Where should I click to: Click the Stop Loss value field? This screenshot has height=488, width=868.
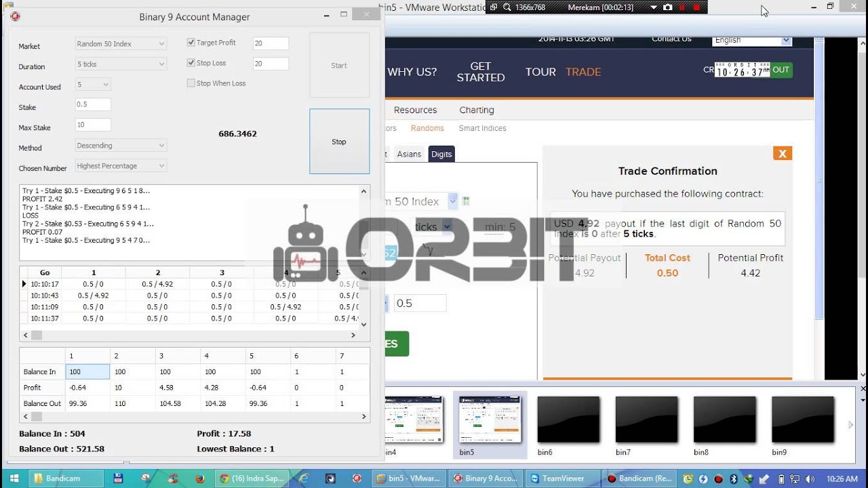tap(271, 64)
